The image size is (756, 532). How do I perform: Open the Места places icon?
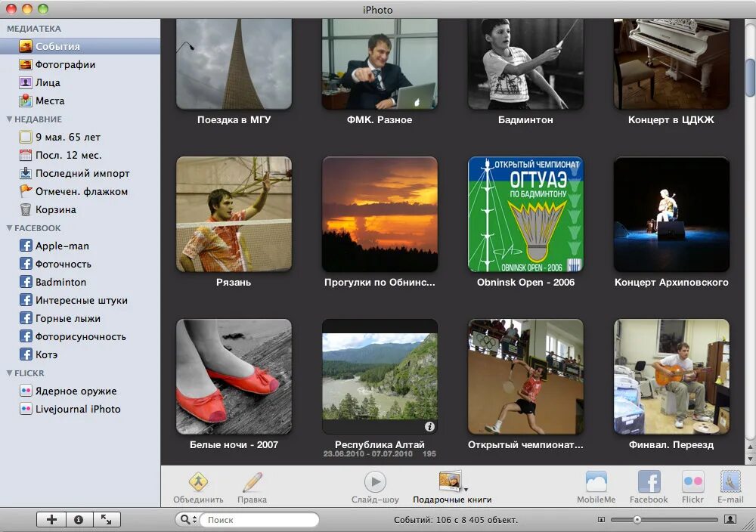coord(26,101)
